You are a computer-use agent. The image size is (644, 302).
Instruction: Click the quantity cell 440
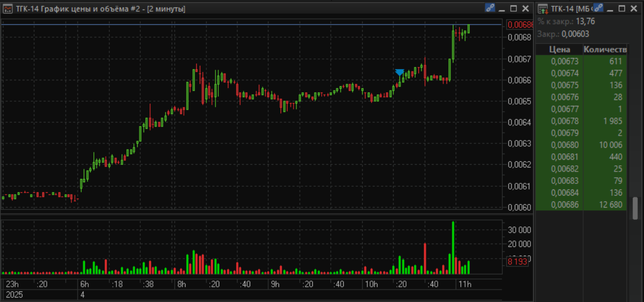click(x=605, y=157)
